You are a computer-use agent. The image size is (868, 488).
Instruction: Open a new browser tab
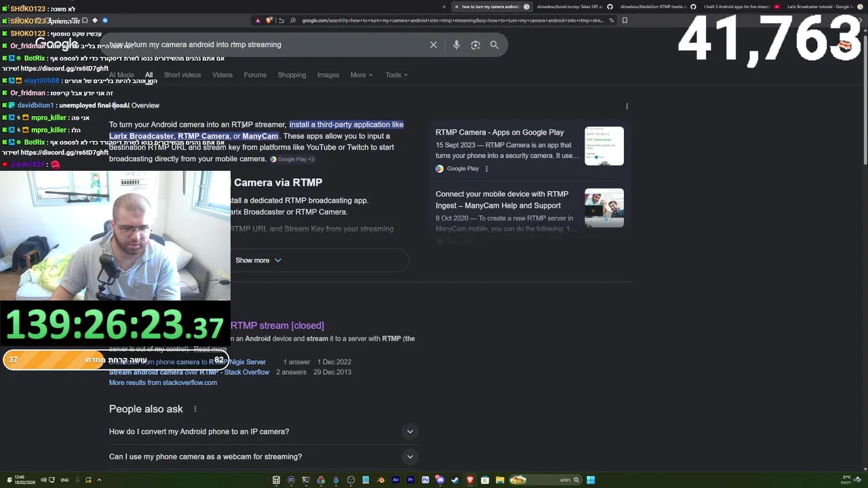(x=444, y=7)
